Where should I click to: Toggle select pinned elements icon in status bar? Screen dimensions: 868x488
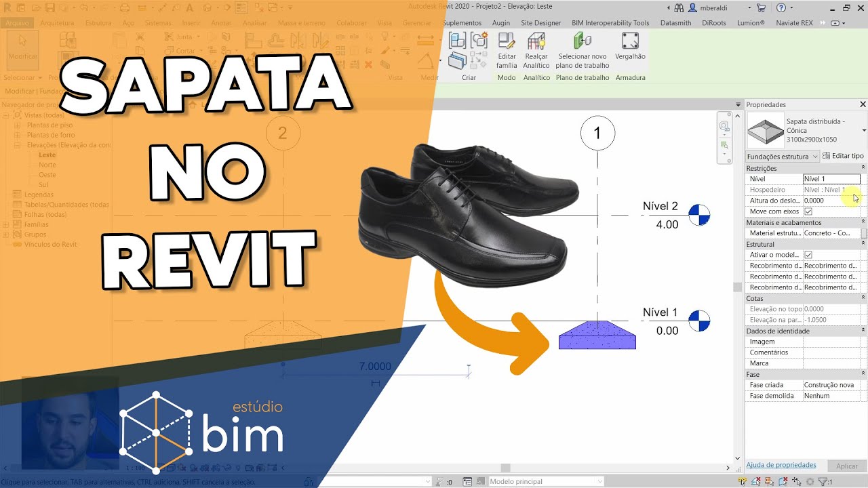click(x=769, y=482)
